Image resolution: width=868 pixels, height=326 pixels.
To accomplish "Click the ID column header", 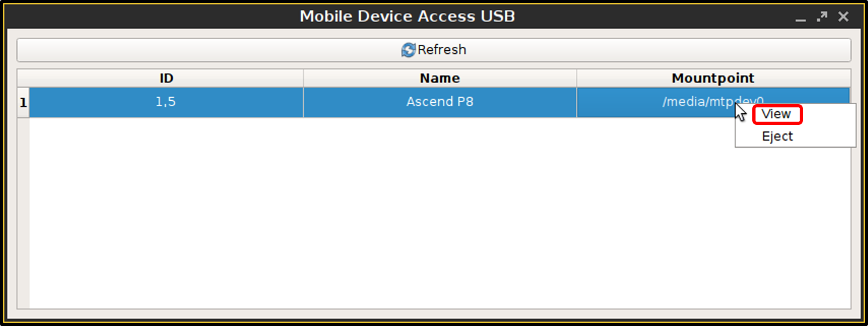I will click(166, 78).
